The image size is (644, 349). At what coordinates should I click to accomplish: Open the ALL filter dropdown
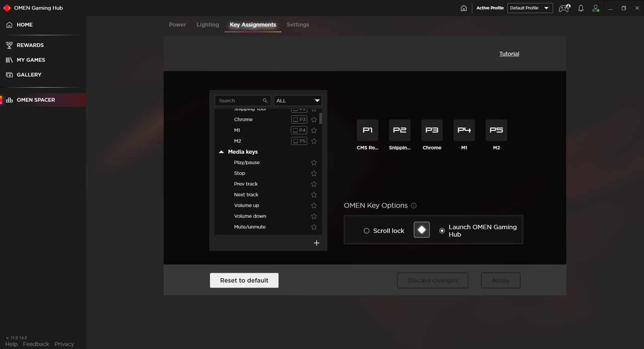point(297,101)
